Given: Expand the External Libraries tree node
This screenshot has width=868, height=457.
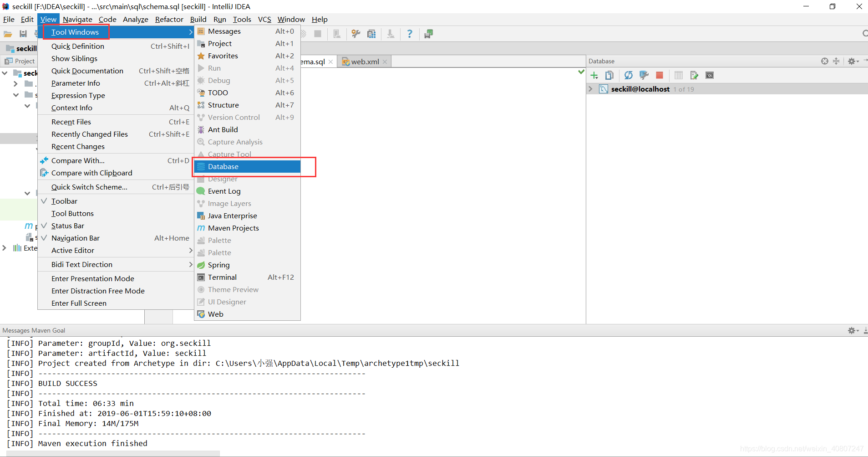Looking at the screenshot, I should [x=5, y=248].
